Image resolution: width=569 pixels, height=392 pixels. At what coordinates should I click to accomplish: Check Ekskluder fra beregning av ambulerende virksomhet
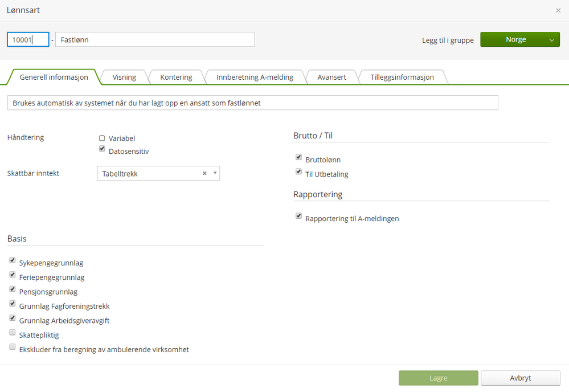[x=13, y=346]
